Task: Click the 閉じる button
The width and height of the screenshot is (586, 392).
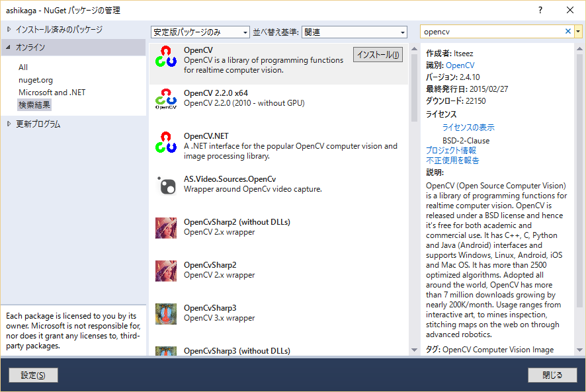Action: [x=552, y=375]
